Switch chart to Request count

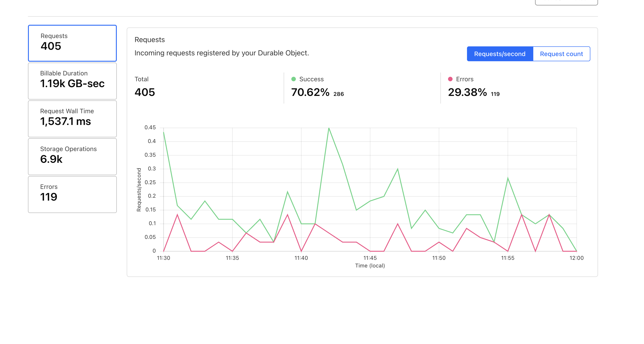561,54
